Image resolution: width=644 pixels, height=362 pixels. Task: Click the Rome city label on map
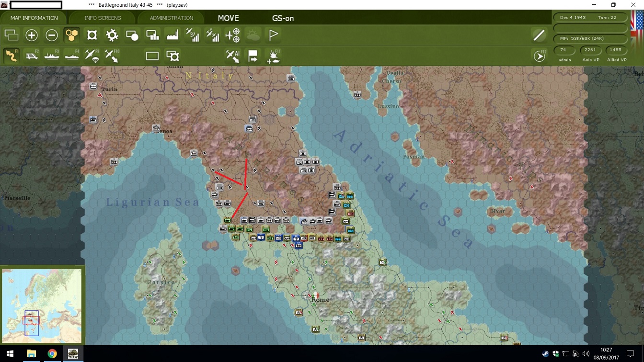click(320, 300)
